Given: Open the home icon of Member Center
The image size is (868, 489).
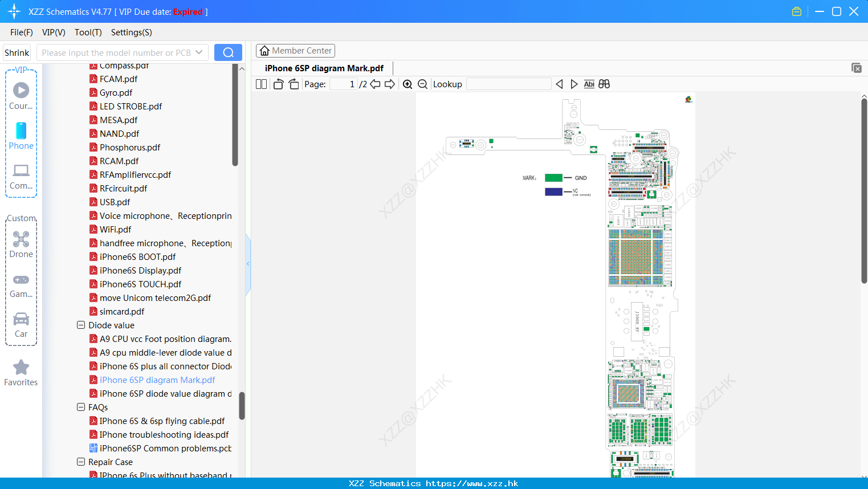Looking at the screenshot, I should pos(264,51).
